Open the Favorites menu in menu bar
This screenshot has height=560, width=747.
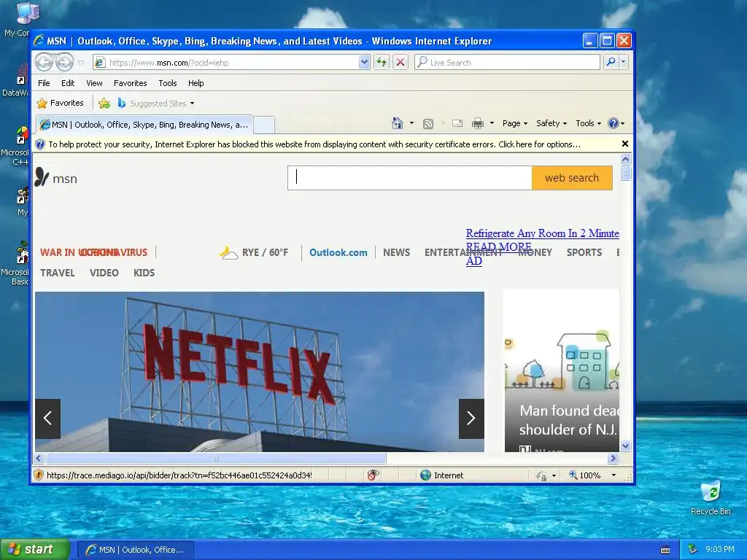[130, 83]
